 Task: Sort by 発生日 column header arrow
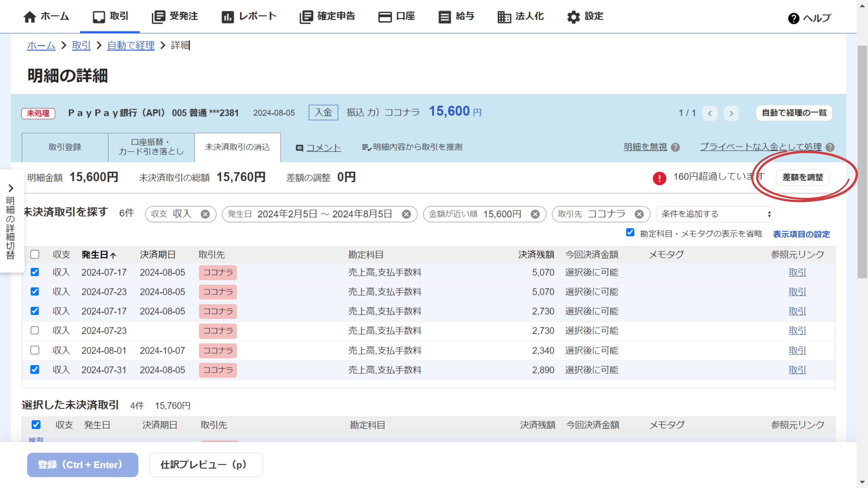[113, 255]
